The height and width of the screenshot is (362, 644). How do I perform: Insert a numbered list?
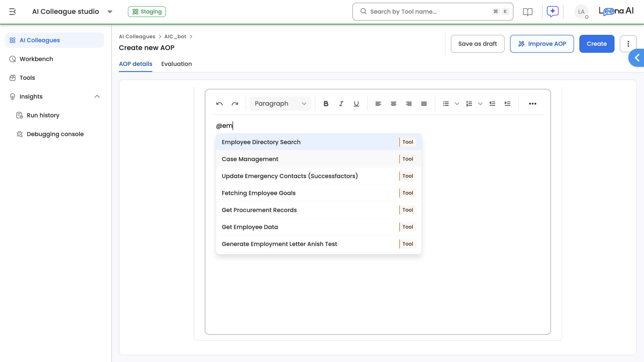[x=469, y=104]
